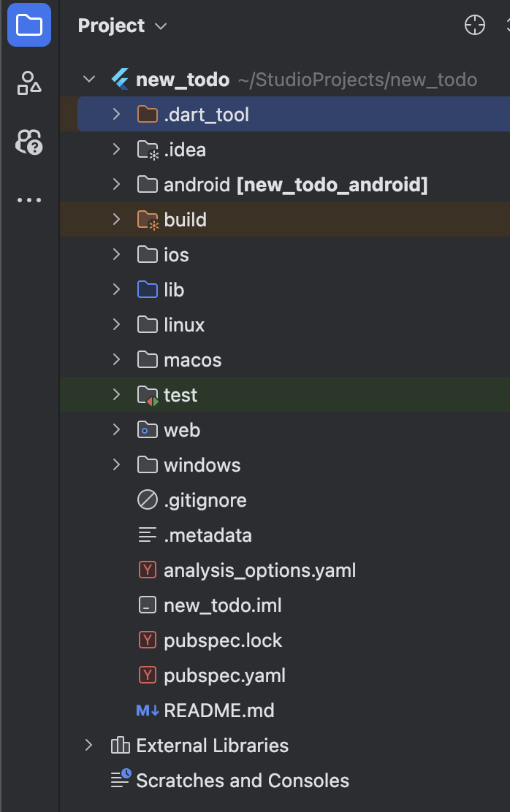
Task: Open the Project view dropdown
Action: pos(122,26)
